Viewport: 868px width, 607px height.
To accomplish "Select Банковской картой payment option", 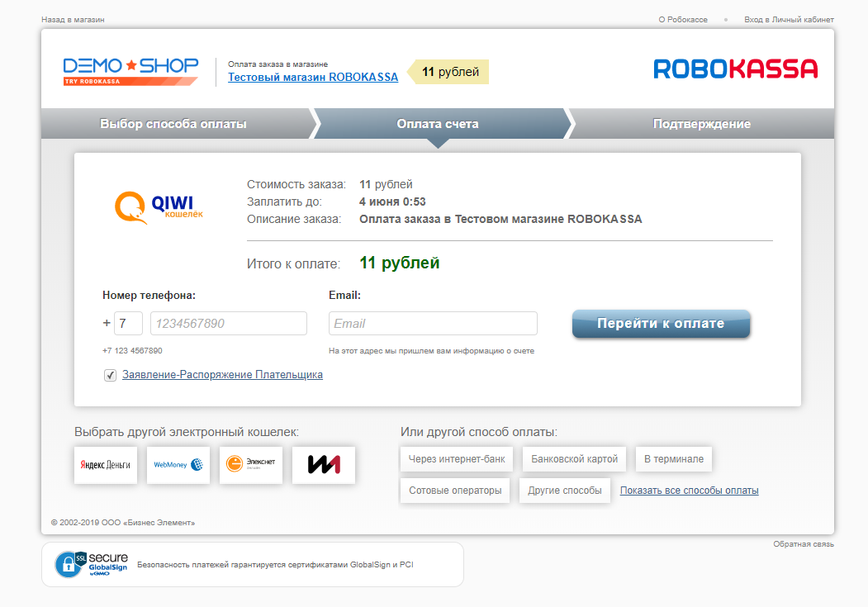I will click(574, 458).
